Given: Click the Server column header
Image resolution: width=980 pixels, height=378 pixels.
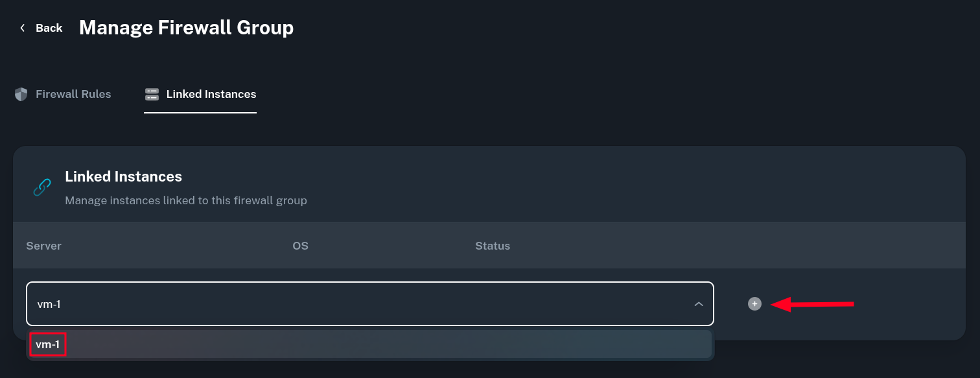Looking at the screenshot, I should click(44, 246).
